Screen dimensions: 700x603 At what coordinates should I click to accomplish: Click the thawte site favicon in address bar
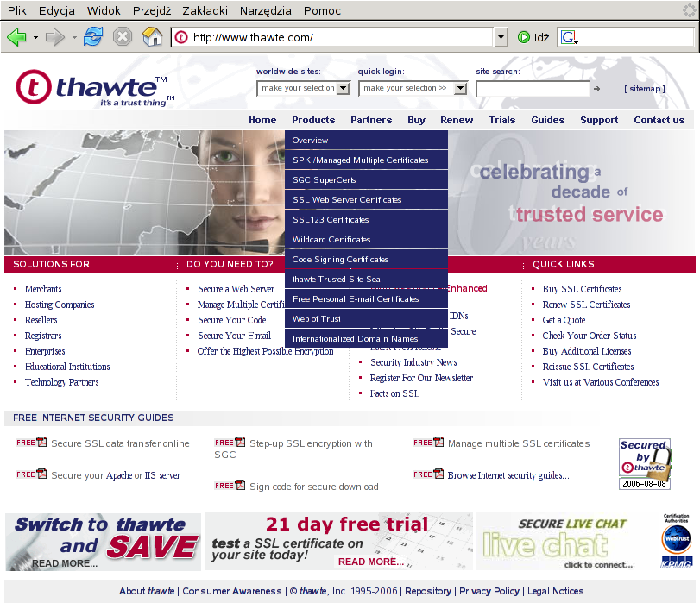pos(181,37)
